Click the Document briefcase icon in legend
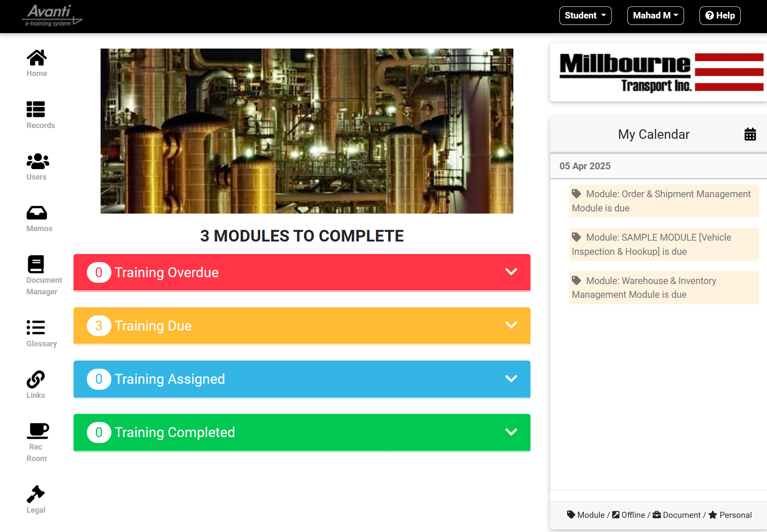The image size is (767, 532). point(657,515)
